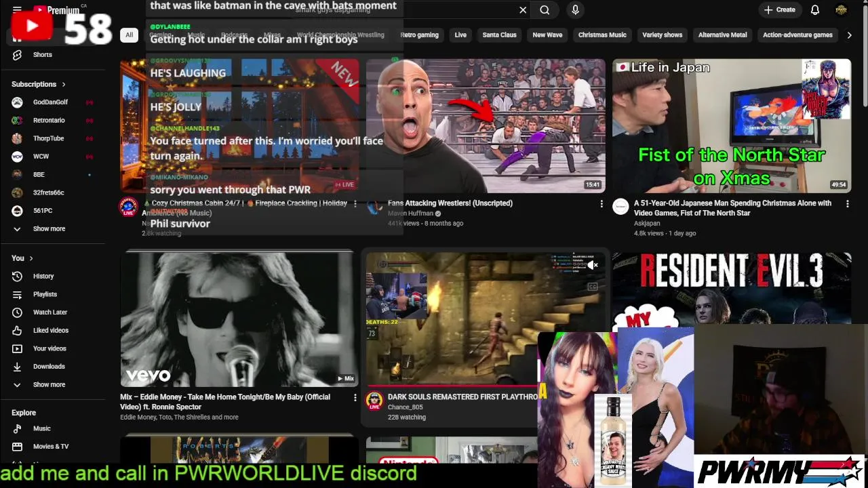Open Fist of the North Star thumbnail
This screenshot has width=868, height=488.
coord(732,126)
